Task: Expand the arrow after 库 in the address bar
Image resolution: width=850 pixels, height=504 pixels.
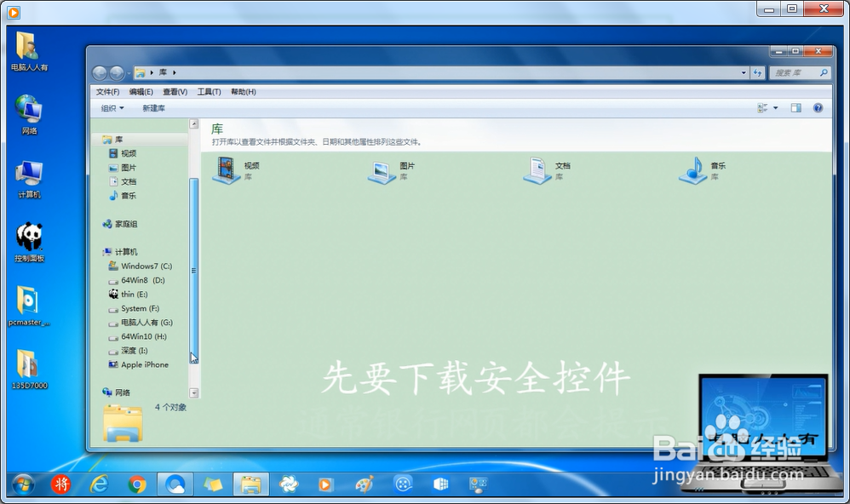Action: tap(174, 72)
